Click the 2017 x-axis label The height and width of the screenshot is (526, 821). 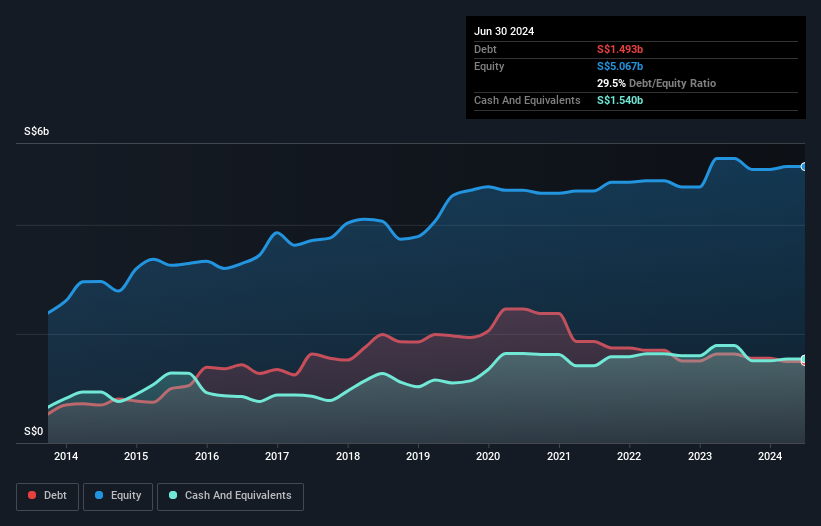[277, 456]
